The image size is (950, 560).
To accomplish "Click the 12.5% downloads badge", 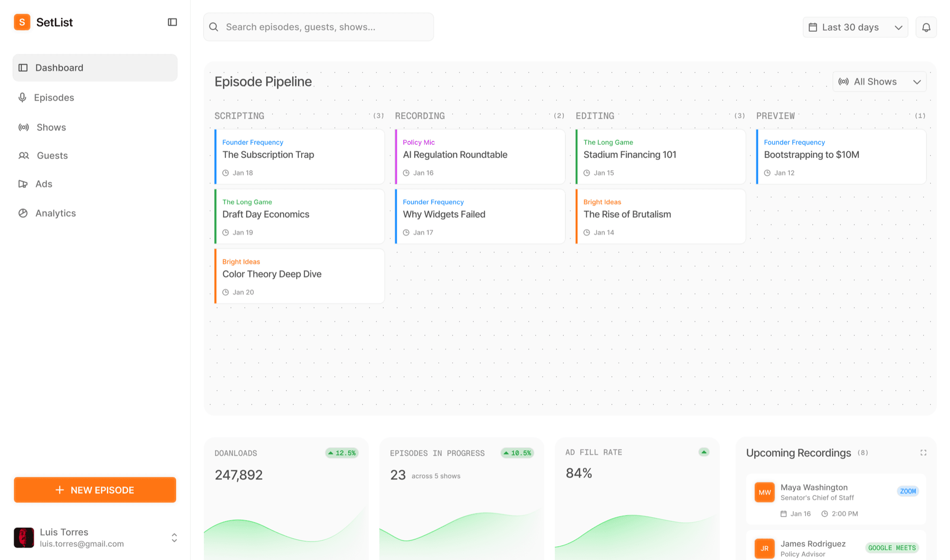I will coord(342,453).
